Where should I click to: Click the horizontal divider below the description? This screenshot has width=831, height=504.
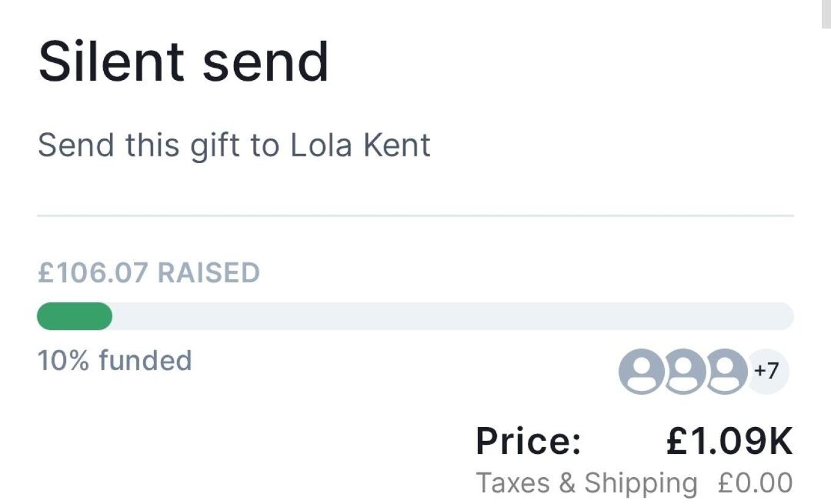[x=416, y=216]
